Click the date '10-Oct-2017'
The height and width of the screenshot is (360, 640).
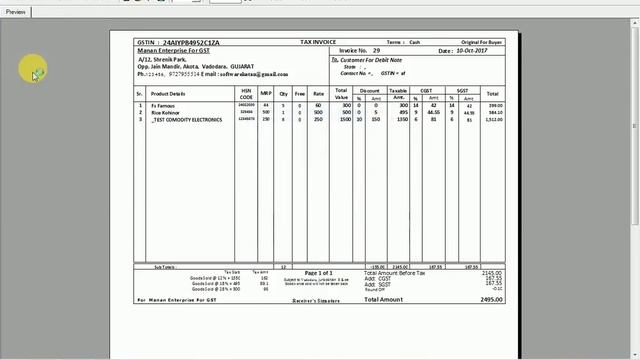(x=471, y=51)
